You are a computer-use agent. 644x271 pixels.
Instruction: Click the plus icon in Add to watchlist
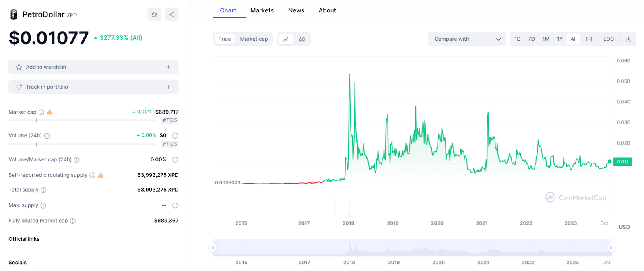point(168,67)
